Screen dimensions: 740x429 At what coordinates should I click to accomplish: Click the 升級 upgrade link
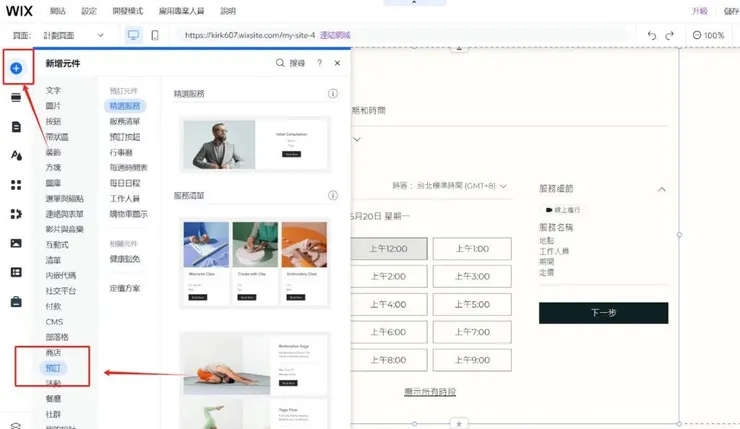coord(699,11)
